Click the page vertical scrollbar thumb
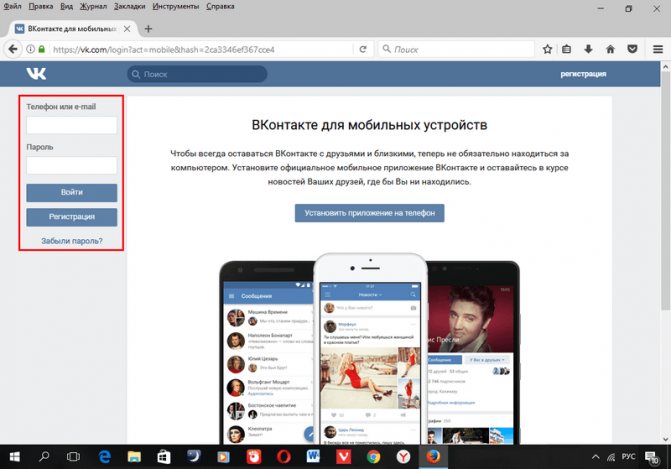This screenshot has width=671, height=469. coord(665,190)
